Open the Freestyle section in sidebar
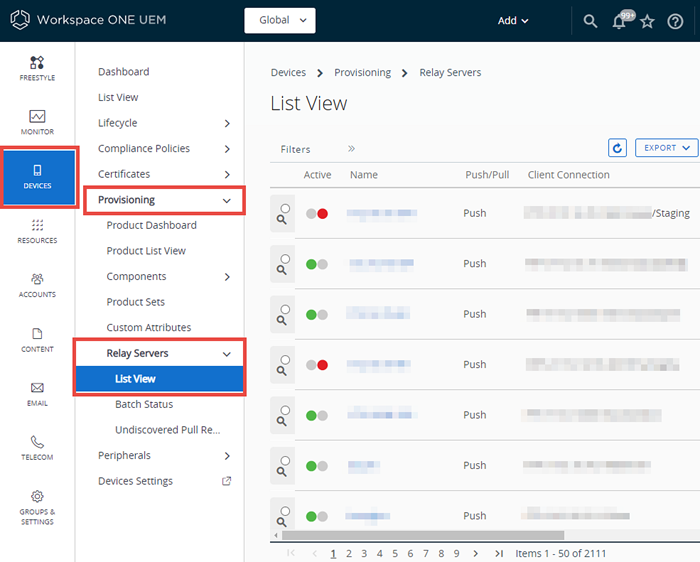Viewport: 700px width, 562px height. coord(37,68)
